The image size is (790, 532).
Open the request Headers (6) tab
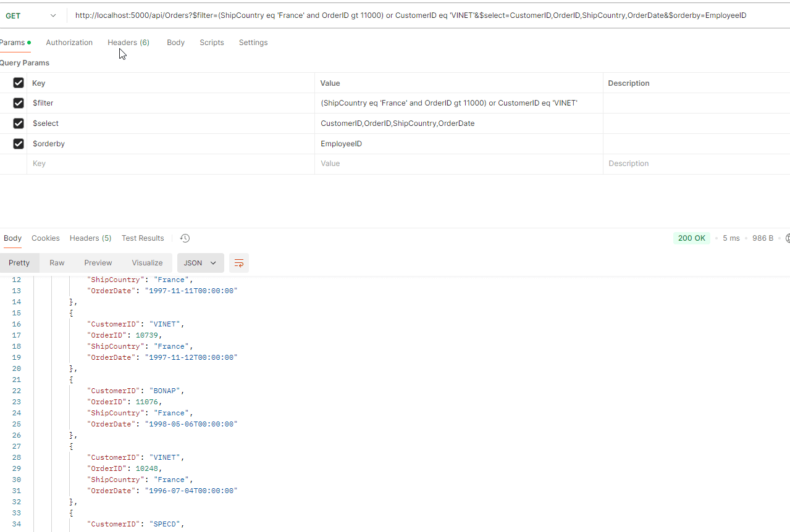(x=128, y=43)
